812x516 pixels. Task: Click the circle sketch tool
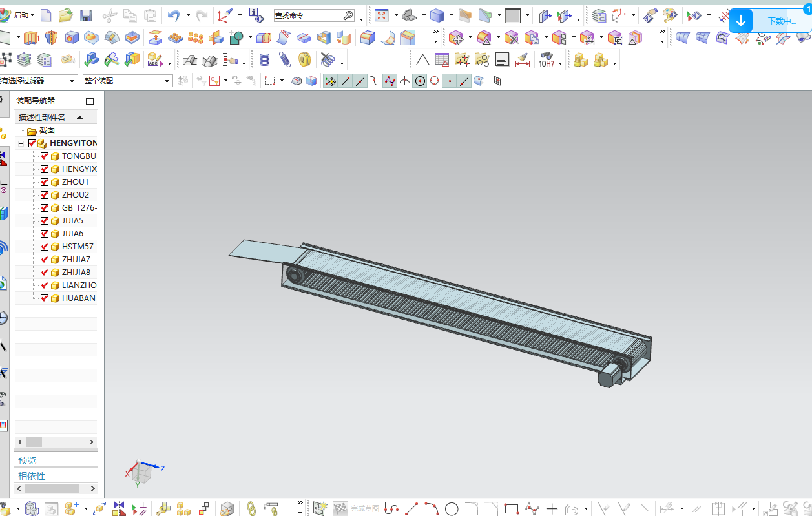pyautogui.click(x=452, y=509)
